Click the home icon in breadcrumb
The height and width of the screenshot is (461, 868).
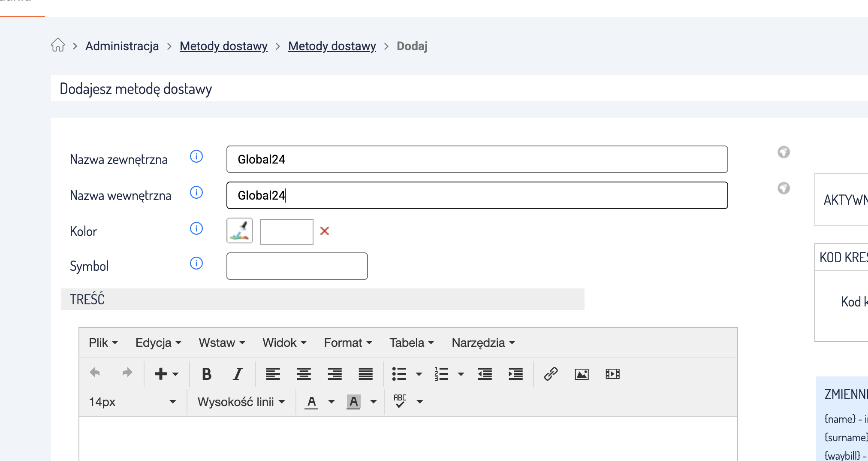pos(58,45)
